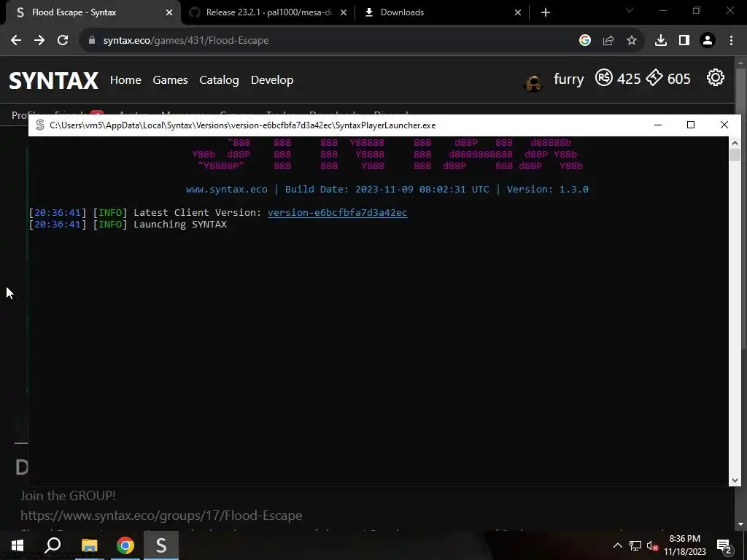Switch to Chrome in the taskbar
747x560 pixels.
[125, 545]
